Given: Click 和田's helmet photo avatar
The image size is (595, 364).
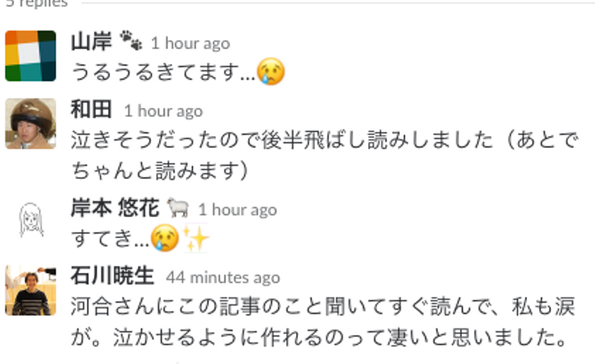Looking at the screenshot, I should coord(31,123).
